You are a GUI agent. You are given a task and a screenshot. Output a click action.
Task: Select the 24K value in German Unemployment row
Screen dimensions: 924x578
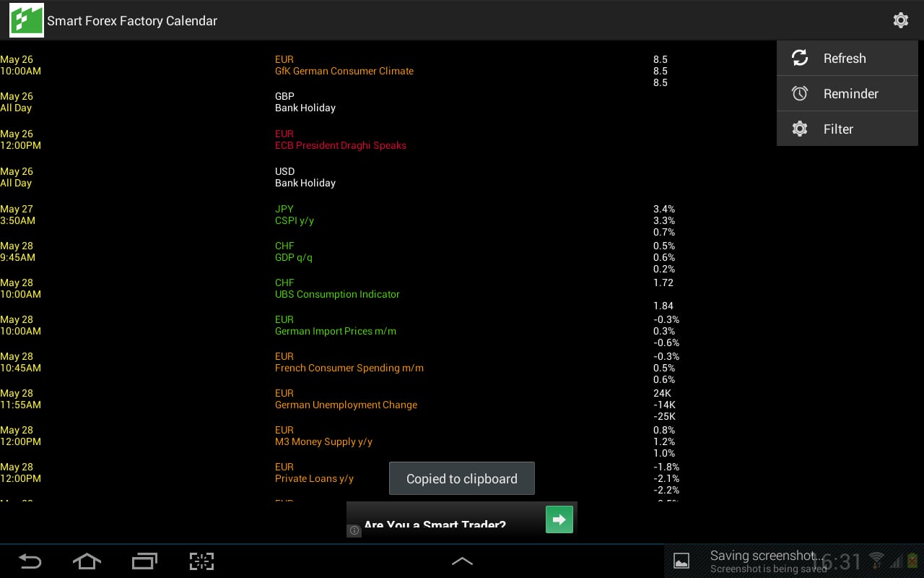[x=663, y=393]
